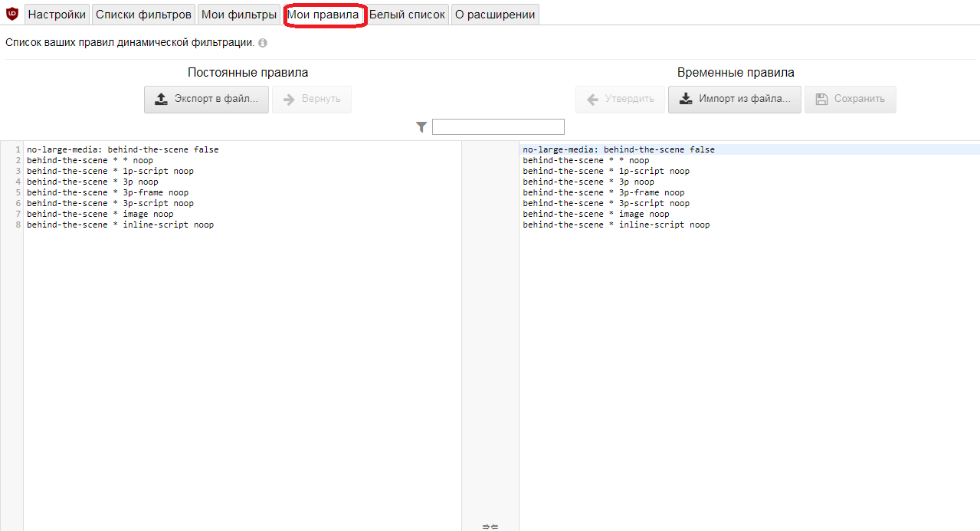The image size is (980, 531).
Task: Open the info icon beside the dynamic filtering description
Action: 263,44
